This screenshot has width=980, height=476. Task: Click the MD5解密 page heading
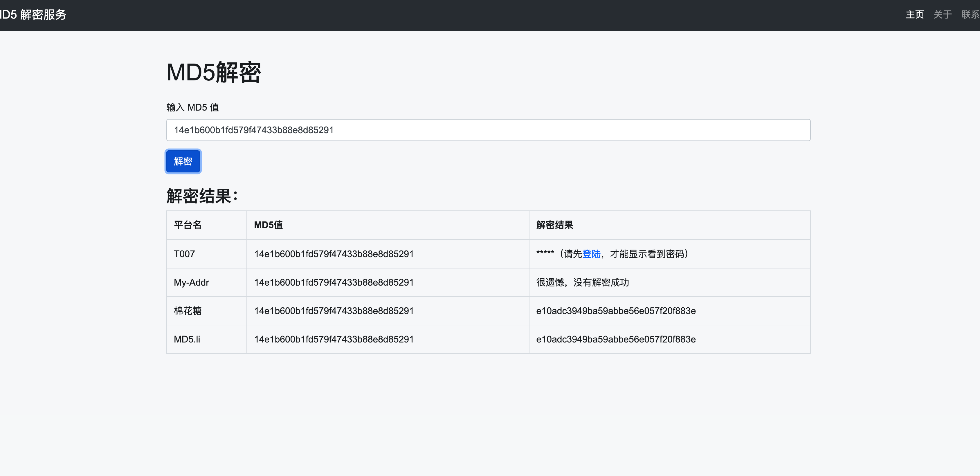tap(214, 72)
